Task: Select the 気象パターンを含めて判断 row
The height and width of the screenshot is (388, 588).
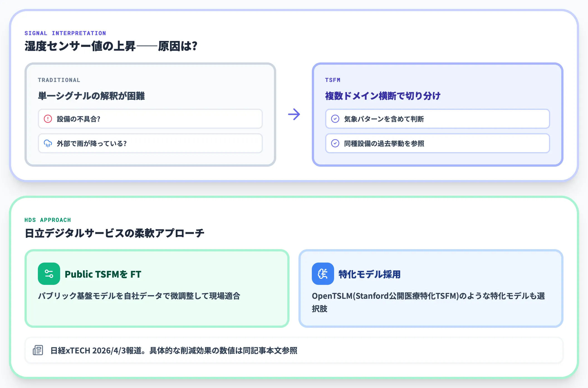Action: coord(438,119)
